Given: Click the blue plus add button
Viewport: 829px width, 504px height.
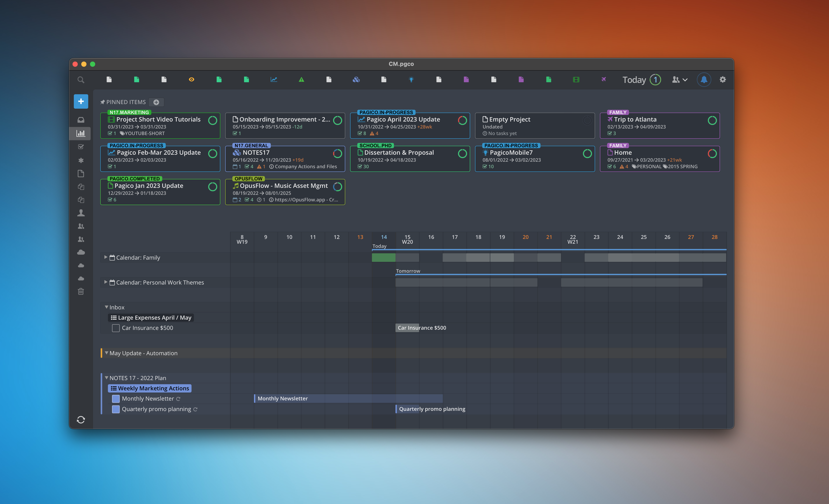Looking at the screenshot, I should (81, 101).
